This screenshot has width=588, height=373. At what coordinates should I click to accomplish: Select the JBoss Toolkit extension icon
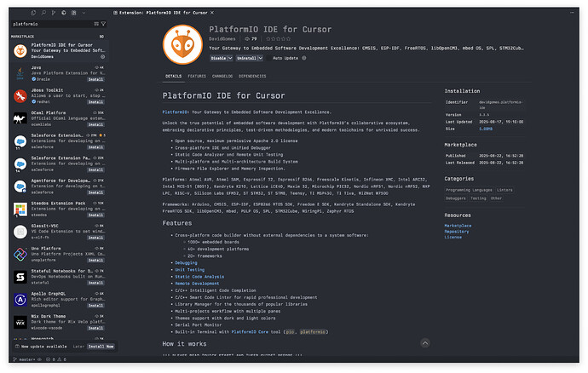point(20,96)
